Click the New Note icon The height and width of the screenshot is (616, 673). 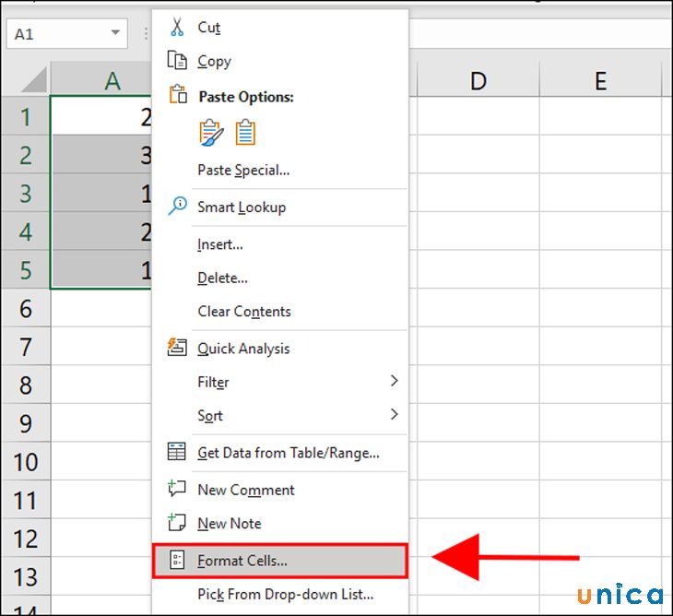177,523
